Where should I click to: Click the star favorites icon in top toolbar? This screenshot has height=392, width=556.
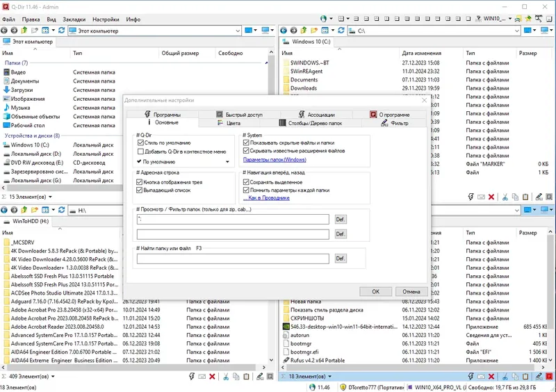coord(528,19)
